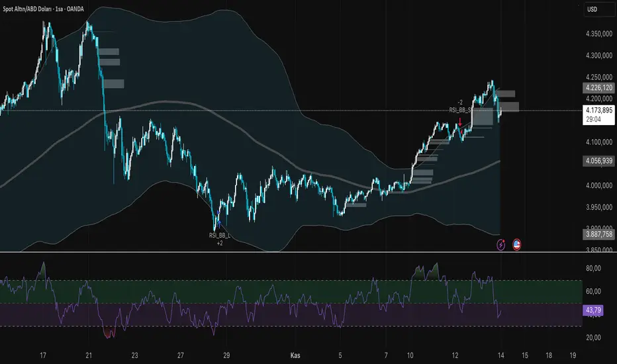Image resolution: width=617 pixels, height=364 pixels.
Task: Click the 3.950,000 price axis level
Action: point(598,207)
